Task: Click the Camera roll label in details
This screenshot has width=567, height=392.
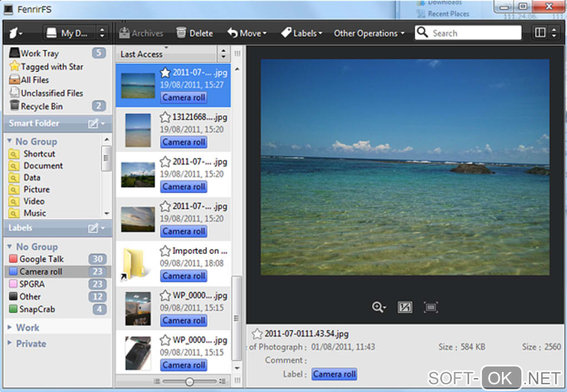Action: tap(334, 374)
